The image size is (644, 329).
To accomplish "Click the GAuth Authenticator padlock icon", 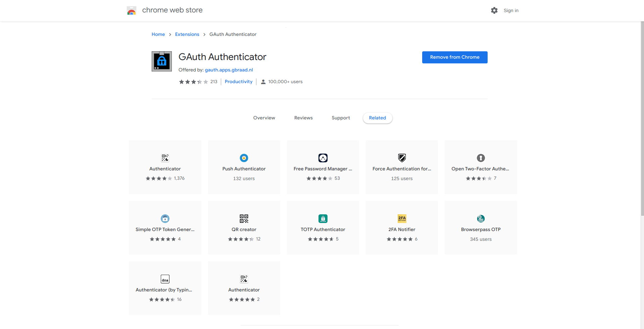I will point(162,61).
